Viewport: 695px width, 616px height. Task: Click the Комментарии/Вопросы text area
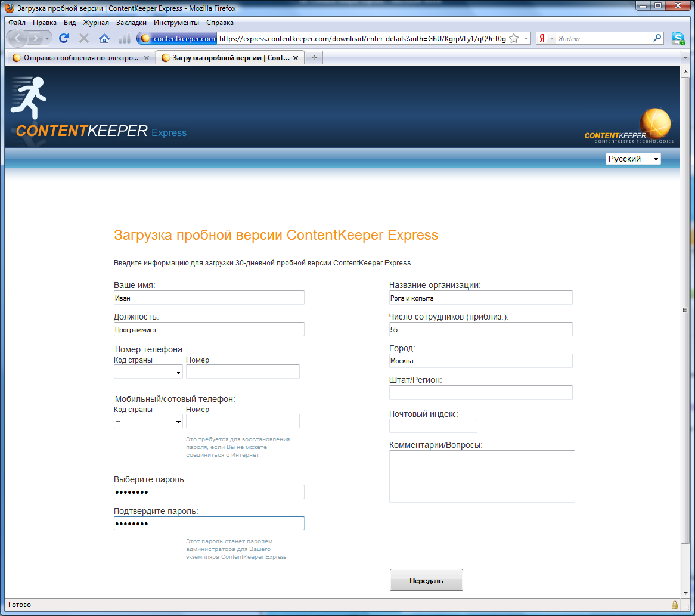[482, 476]
